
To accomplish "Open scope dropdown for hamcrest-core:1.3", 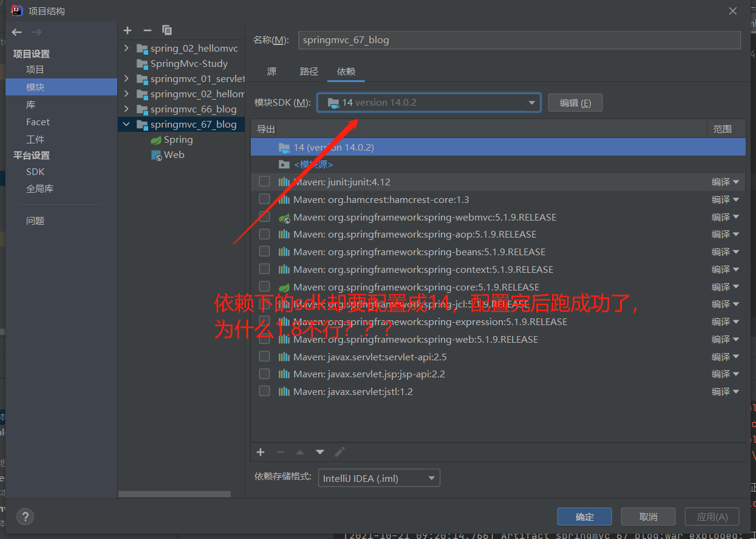I will tap(726, 199).
